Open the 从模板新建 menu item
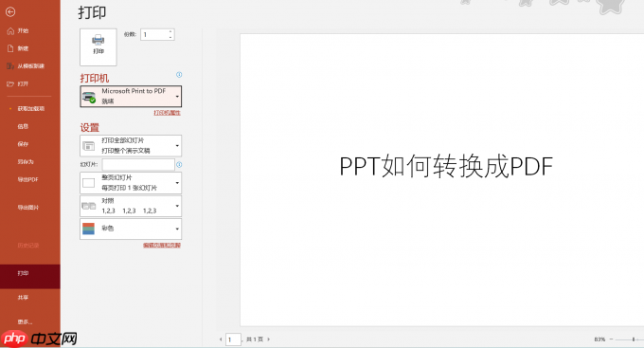 (x=30, y=65)
